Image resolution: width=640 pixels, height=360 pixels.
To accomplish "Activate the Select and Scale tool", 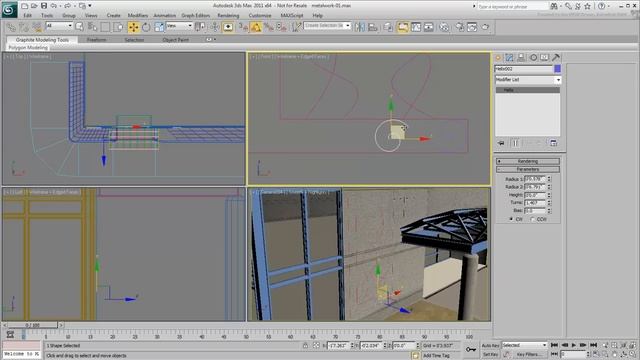I will point(159,27).
